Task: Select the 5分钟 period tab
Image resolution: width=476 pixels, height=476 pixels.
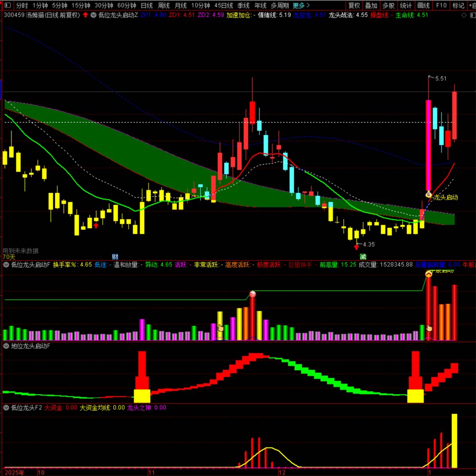Action: click(59, 5)
